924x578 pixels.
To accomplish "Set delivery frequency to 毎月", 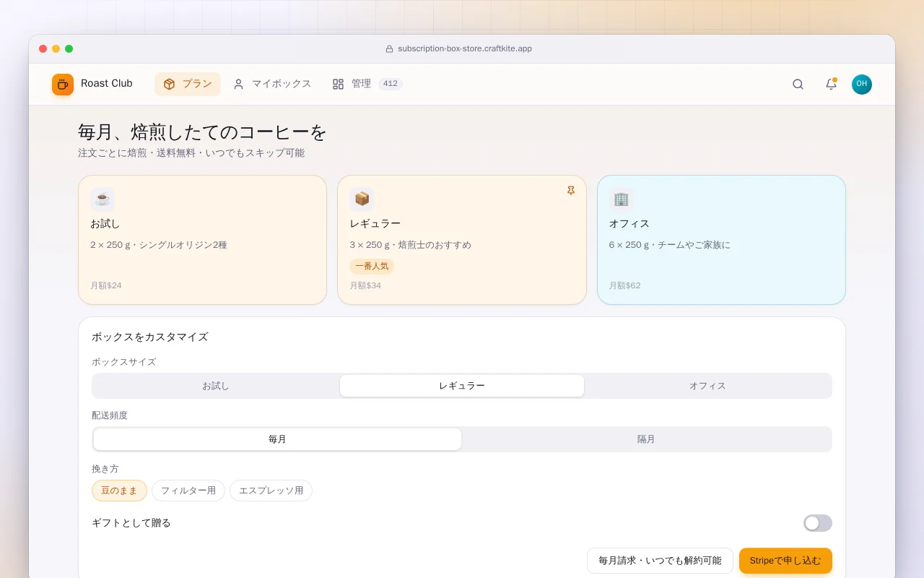I will 277,439.
